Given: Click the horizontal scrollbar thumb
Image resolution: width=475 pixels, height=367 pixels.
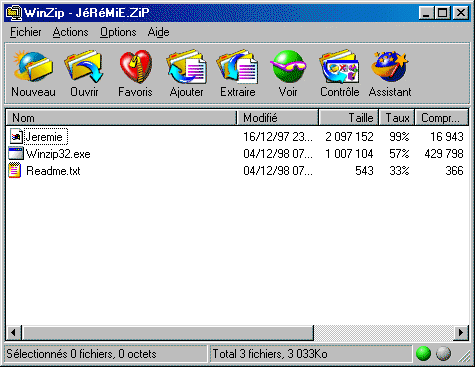Looking at the screenshot, I should coord(168,332).
